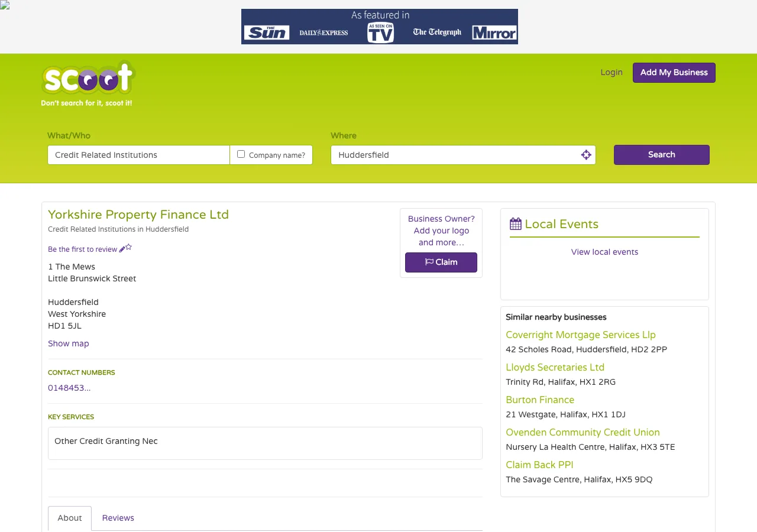This screenshot has width=757, height=532.
Task: Open the Login page
Action: (612, 72)
